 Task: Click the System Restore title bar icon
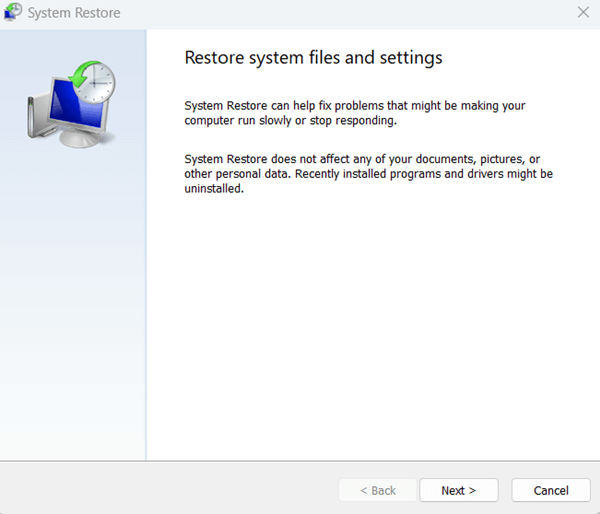(x=12, y=14)
